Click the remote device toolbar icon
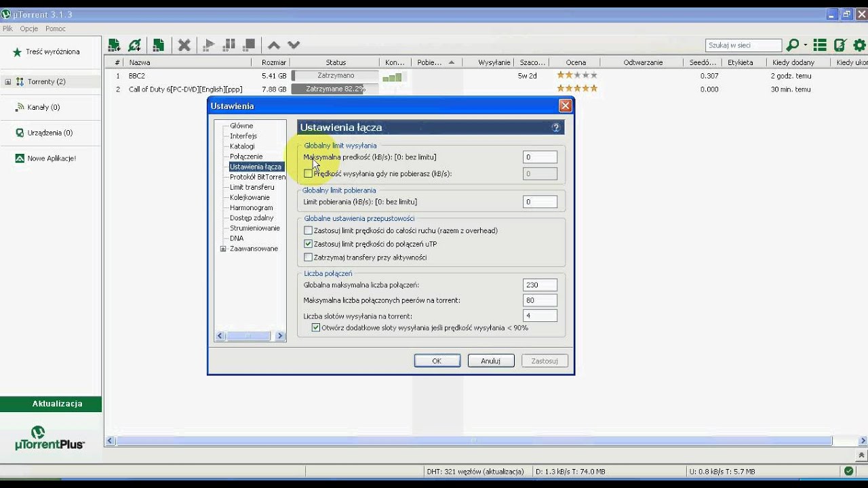Image resolution: width=868 pixels, height=488 pixels. click(840, 45)
